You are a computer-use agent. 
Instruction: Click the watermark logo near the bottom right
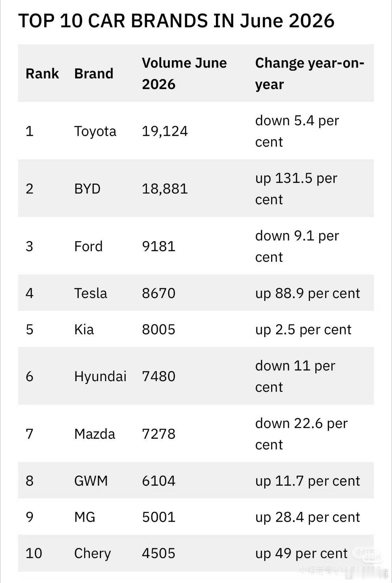pos(368,554)
